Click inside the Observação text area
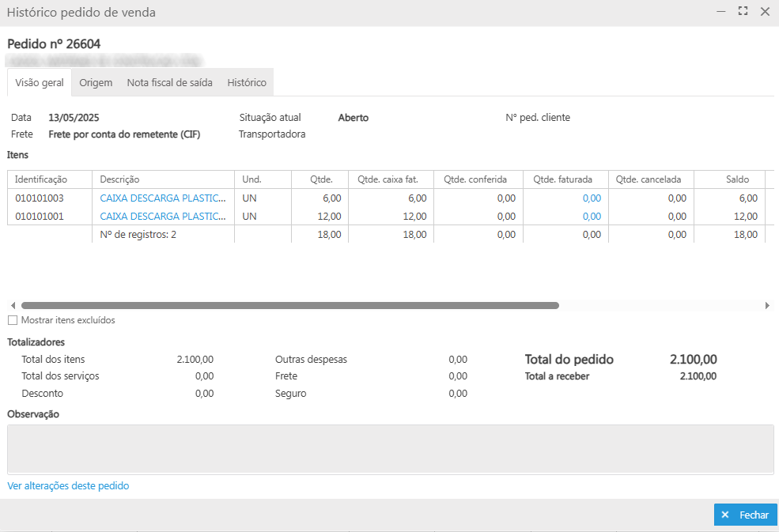Viewport: 779px width, 532px height. [x=390, y=449]
